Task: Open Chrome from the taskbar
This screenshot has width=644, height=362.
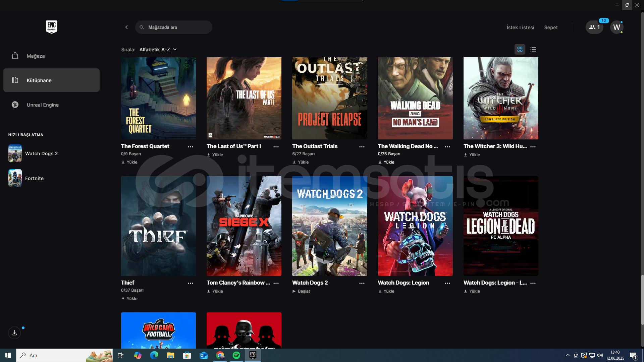Action: click(x=220, y=355)
